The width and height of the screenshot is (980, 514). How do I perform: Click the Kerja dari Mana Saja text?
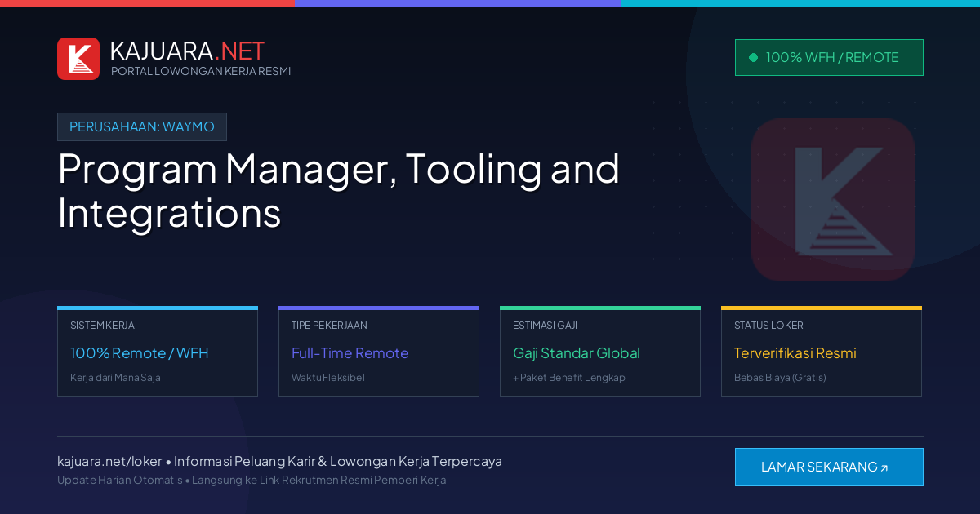(115, 378)
